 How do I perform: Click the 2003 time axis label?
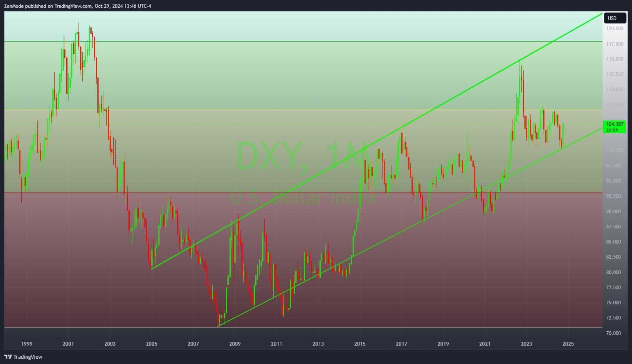pos(110,344)
